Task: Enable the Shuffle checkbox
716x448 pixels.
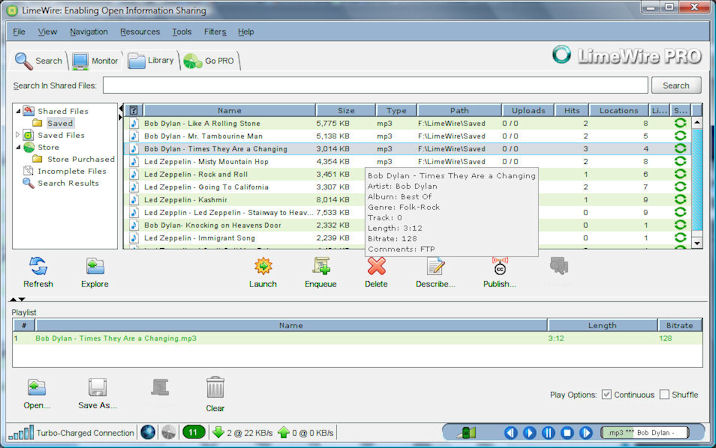Action: pos(664,395)
